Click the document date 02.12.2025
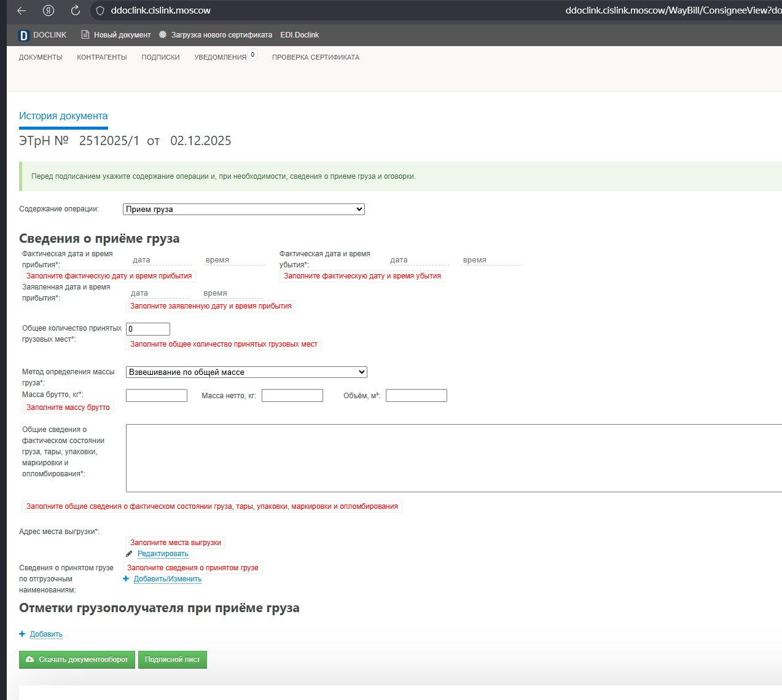782x700 pixels. pyautogui.click(x=201, y=141)
